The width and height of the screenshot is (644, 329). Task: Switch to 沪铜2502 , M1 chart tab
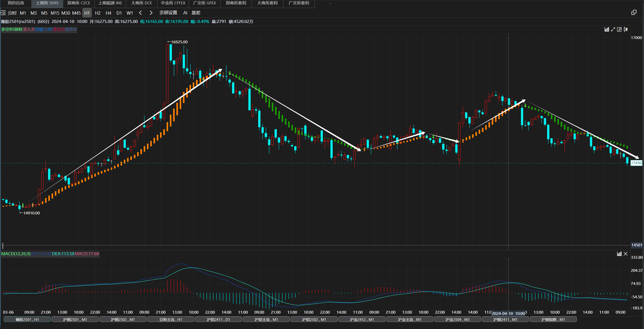click(123, 319)
